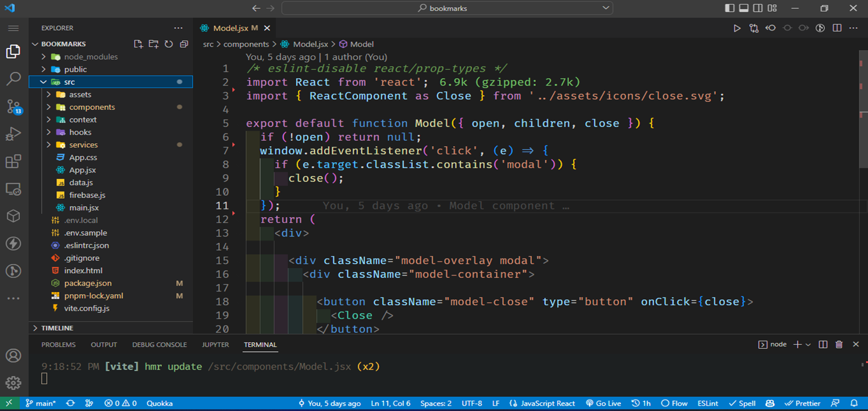Viewport: 868px width, 411px height.
Task: Open the Remote Explorer view
Action: tap(13, 189)
